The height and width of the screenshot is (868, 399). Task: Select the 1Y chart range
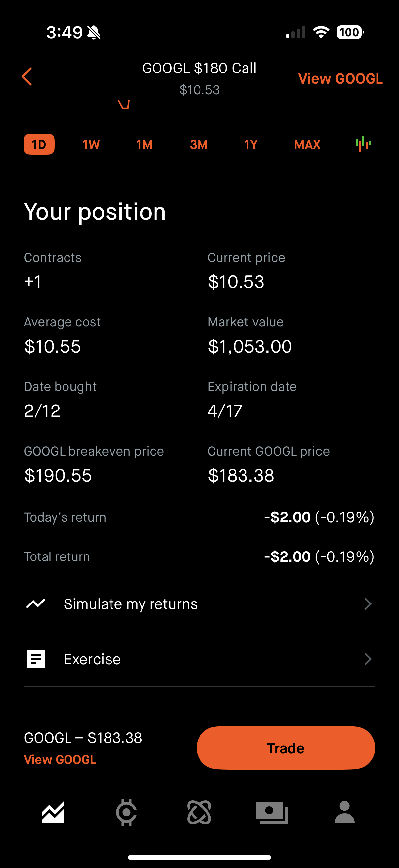pyautogui.click(x=251, y=145)
